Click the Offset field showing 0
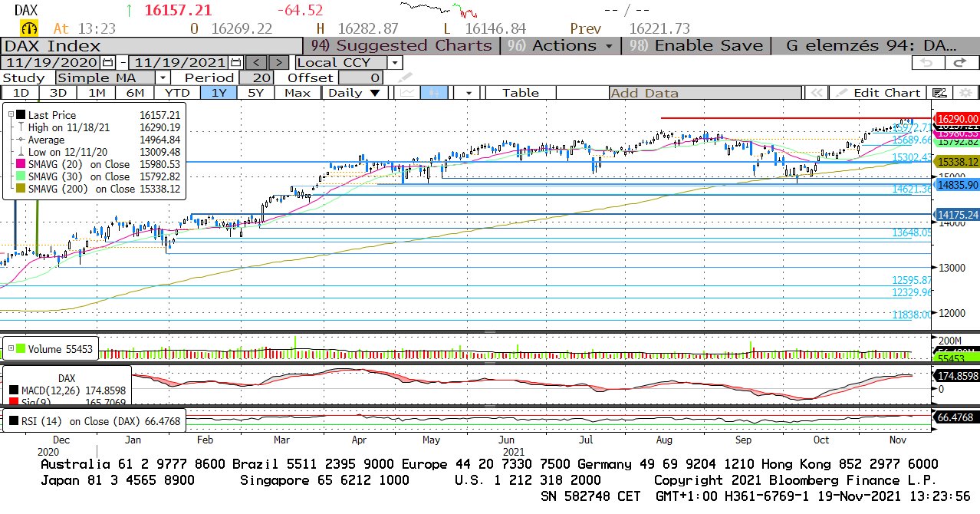 [x=360, y=77]
